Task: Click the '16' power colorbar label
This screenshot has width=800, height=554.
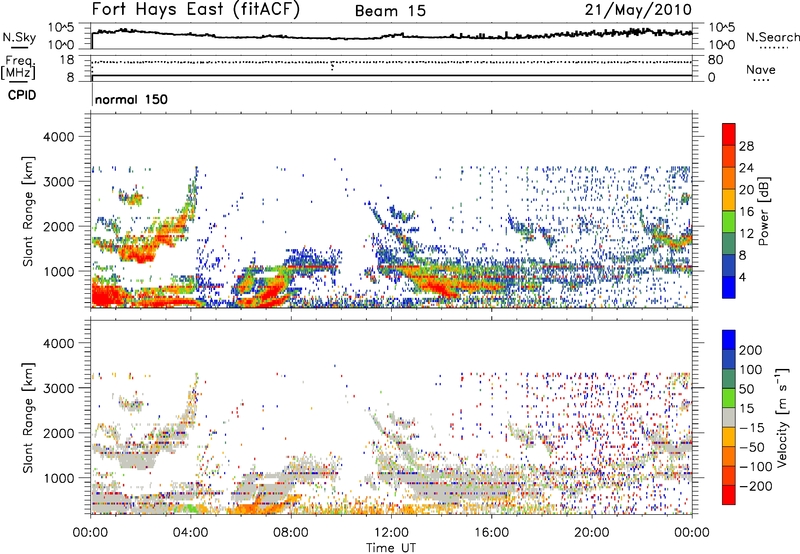Action: click(x=746, y=212)
